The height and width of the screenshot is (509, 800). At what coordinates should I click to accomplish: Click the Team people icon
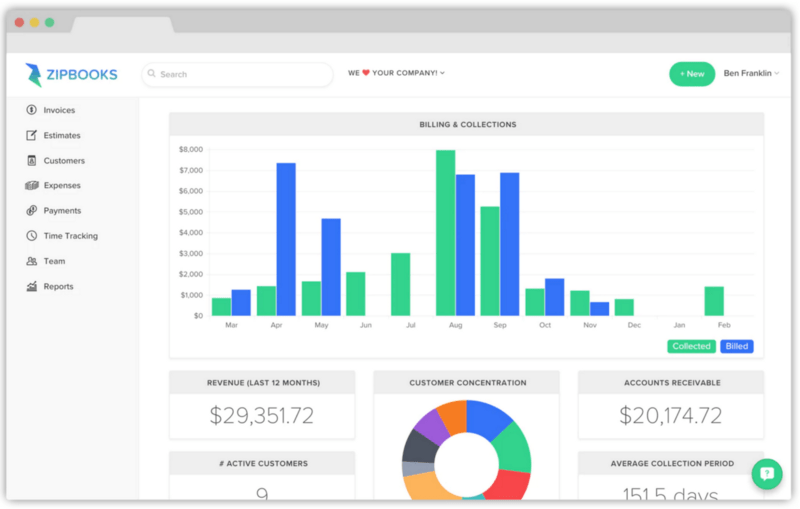click(x=32, y=261)
